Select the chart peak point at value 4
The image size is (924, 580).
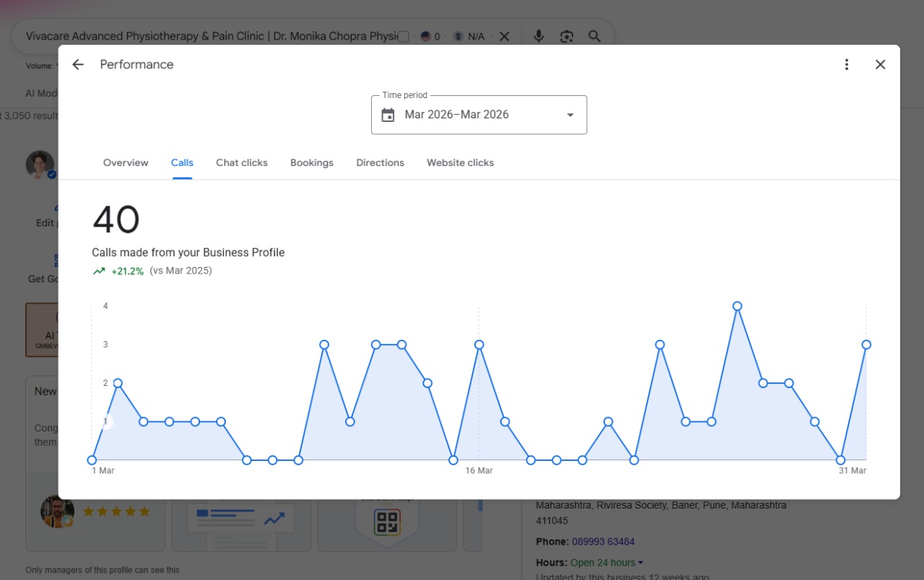(737, 306)
